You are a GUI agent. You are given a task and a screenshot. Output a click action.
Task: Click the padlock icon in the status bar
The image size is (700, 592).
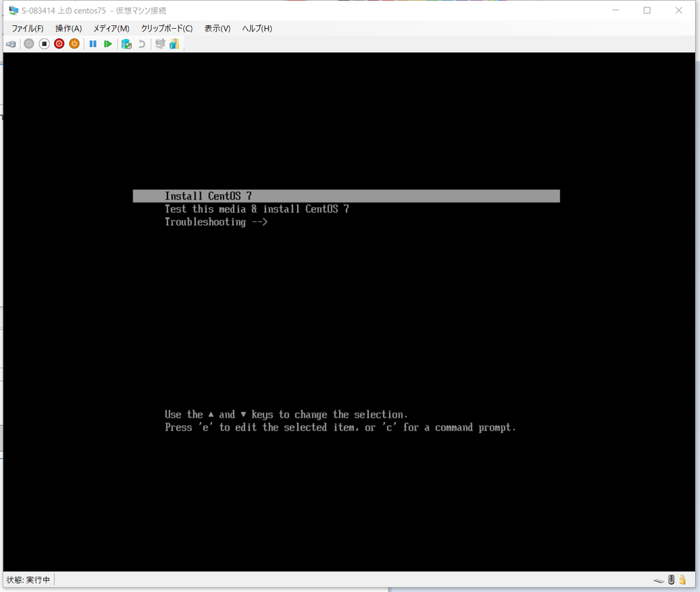point(682,580)
